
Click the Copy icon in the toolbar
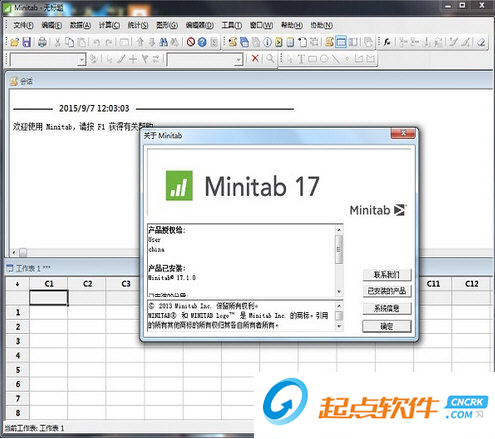click(69, 42)
